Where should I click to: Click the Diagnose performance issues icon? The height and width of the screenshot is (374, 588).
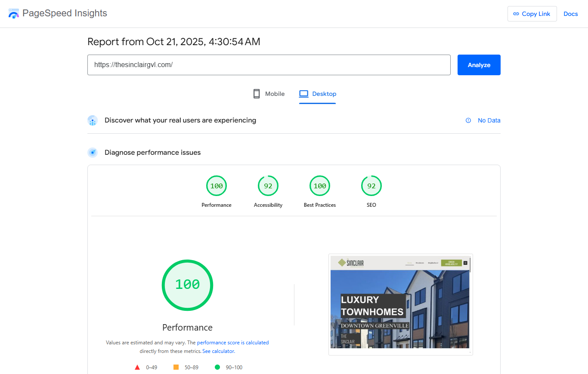[93, 152]
